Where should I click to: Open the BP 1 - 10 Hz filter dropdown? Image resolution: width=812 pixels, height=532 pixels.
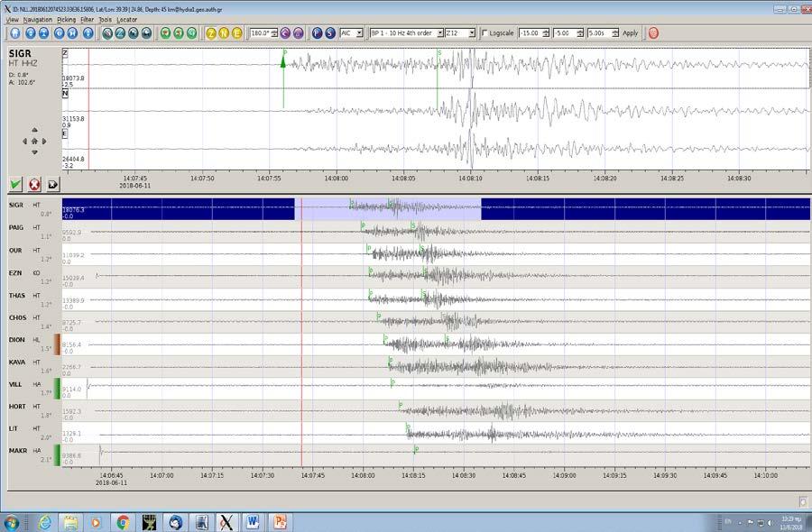coord(407,33)
